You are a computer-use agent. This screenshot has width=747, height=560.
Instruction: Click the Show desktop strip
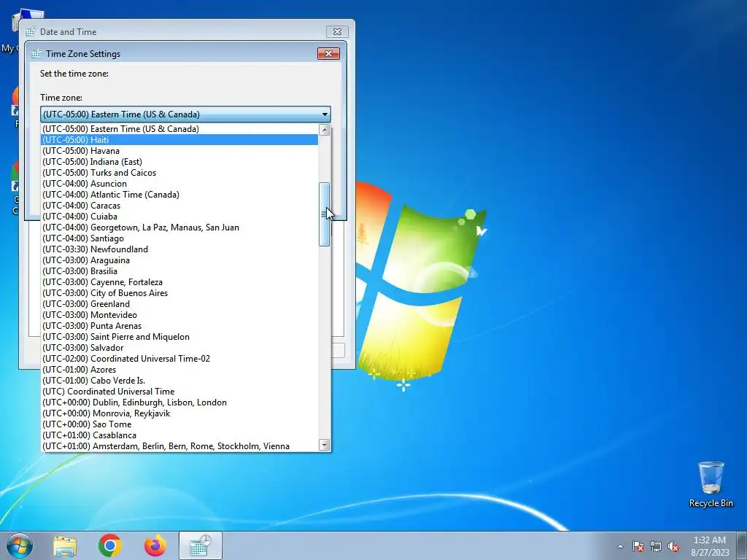(742, 545)
